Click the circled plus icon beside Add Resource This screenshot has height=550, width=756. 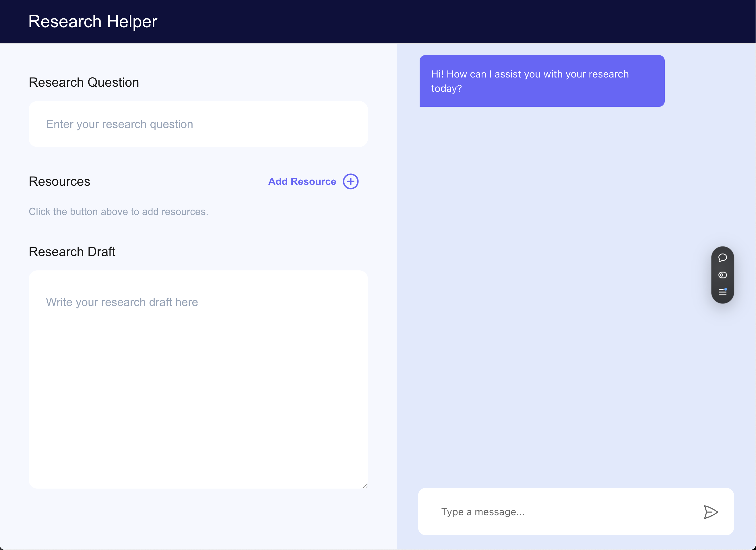pos(350,181)
